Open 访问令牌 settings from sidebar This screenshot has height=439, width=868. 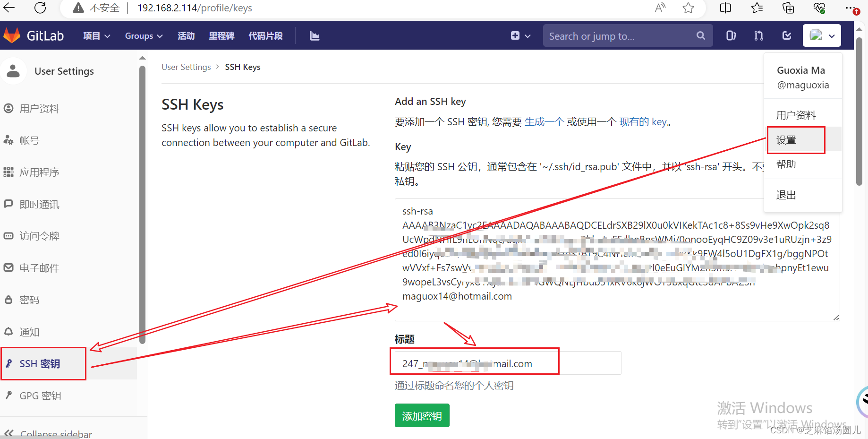[x=8, y=236]
